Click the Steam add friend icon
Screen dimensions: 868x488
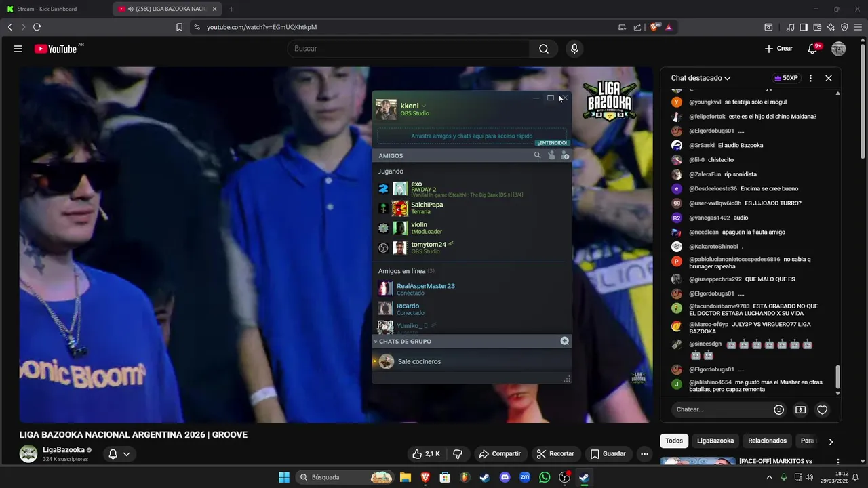(565, 155)
